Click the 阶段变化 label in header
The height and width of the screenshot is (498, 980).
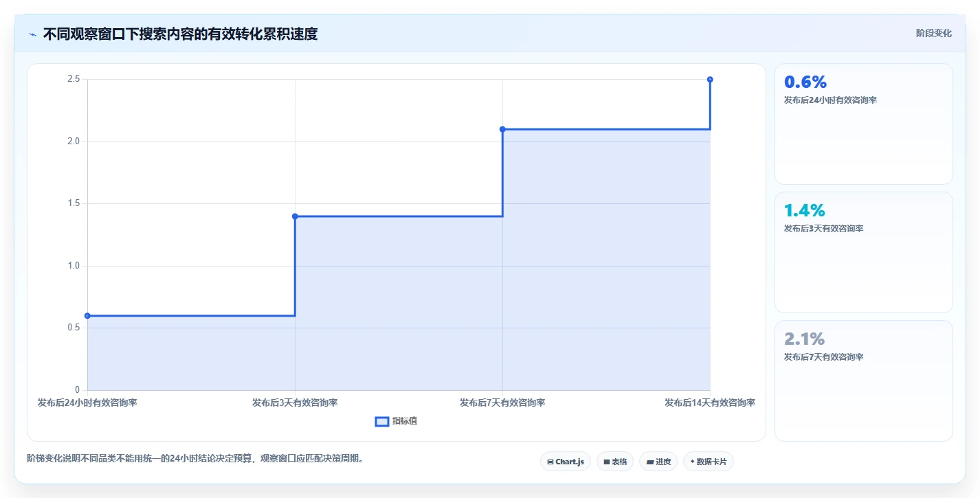pyautogui.click(x=934, y=33)
